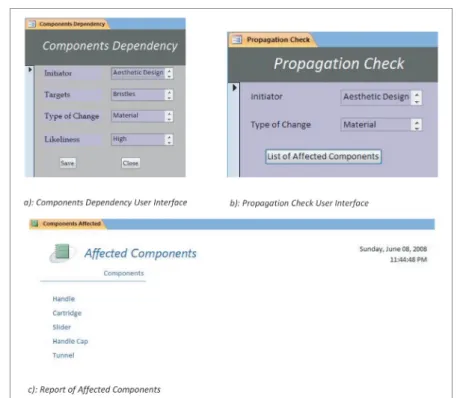Click the High value in Likeliness field
Image resolution: width=460 pixels, height=398 pixels.
120,139
